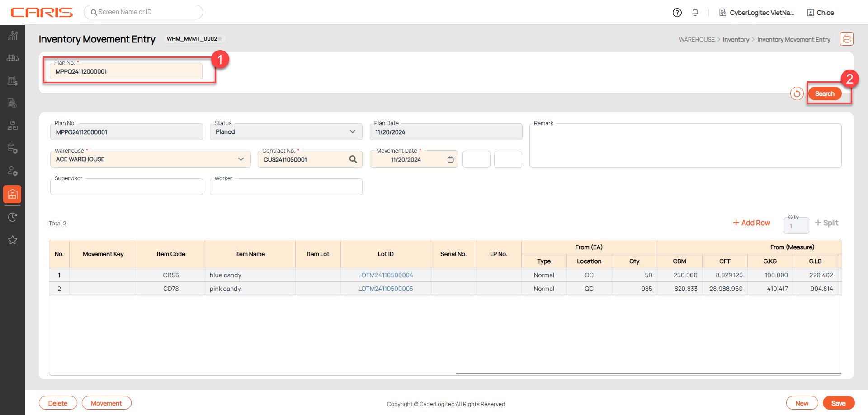Go to WAREHOUSE breadcrumb

pos(697,40)
